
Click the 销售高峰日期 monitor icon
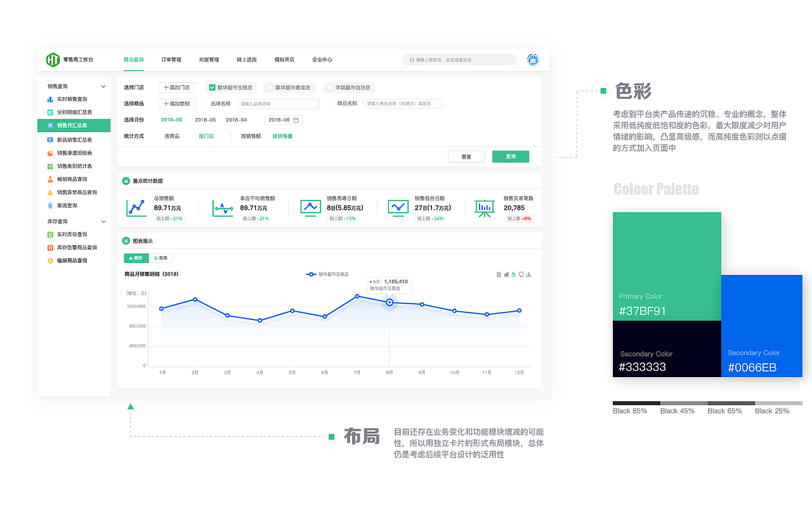click(311, 208)
